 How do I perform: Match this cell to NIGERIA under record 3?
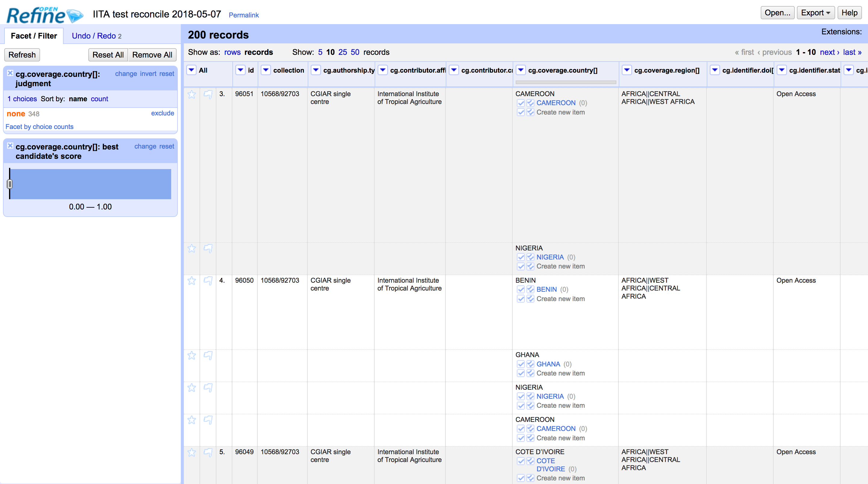[x=521, y=257]
